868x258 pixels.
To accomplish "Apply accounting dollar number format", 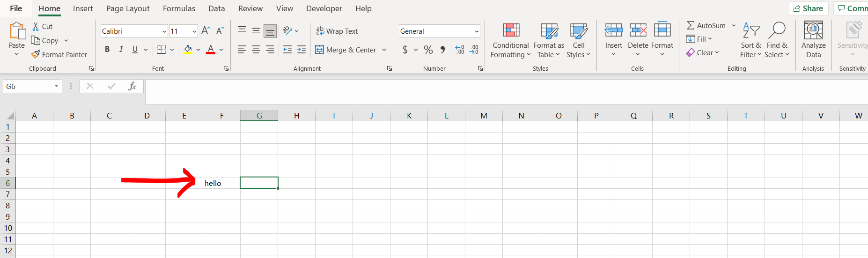I will click(x=405, y=50).
